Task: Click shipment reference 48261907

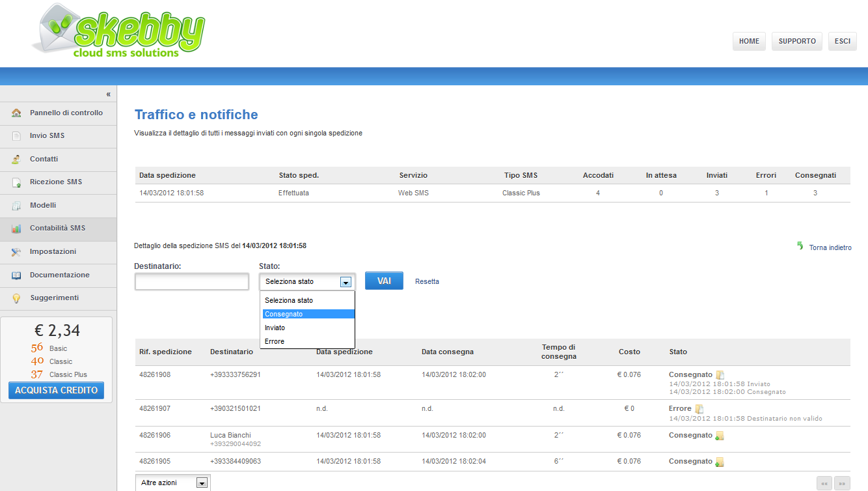Action: pyautogui.click(x=155, y=408)
